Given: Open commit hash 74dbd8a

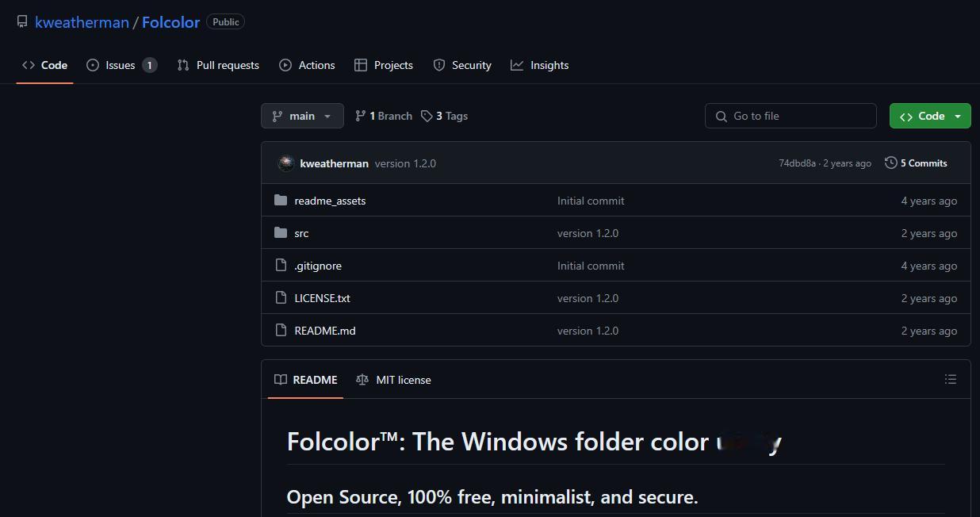Looking at the screenshot, I should pyautogui.click(x=797, y=163).
